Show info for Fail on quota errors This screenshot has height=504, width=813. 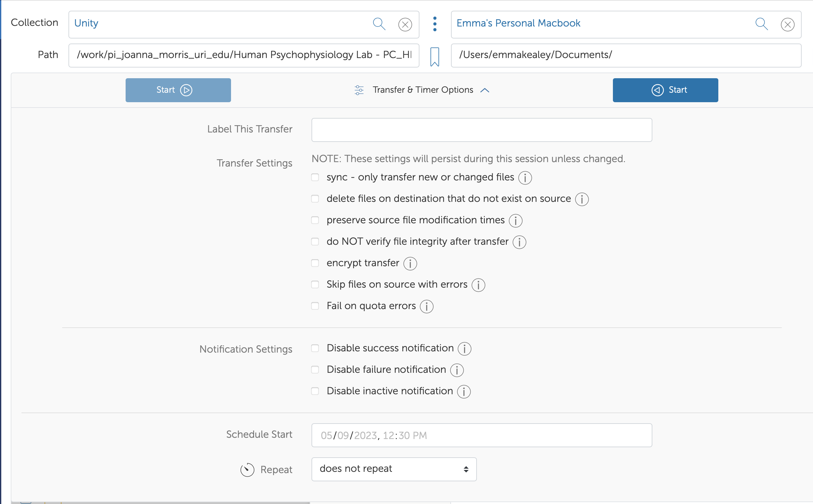tap(426, 306)
